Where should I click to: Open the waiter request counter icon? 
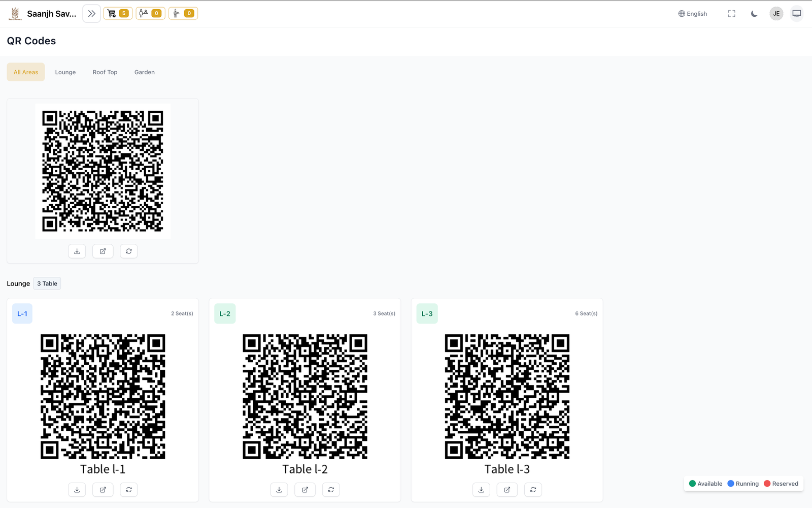pos(183,14)
